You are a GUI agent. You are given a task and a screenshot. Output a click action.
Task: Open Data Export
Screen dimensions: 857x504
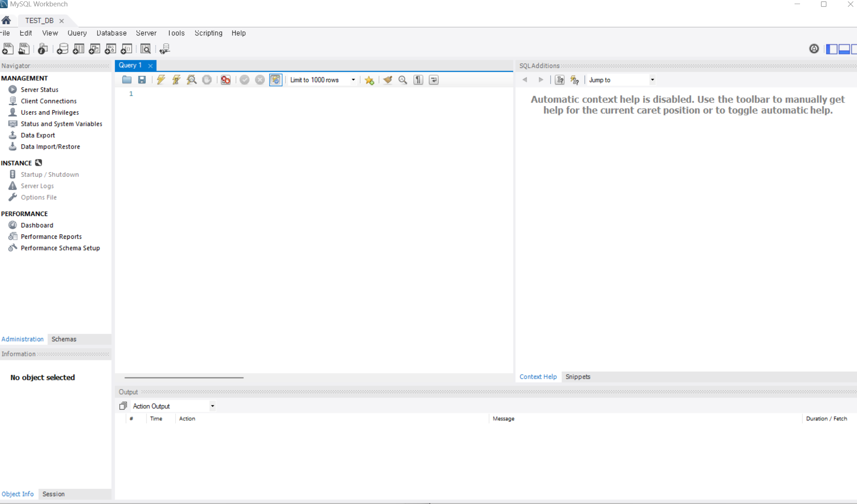(38, 135)
